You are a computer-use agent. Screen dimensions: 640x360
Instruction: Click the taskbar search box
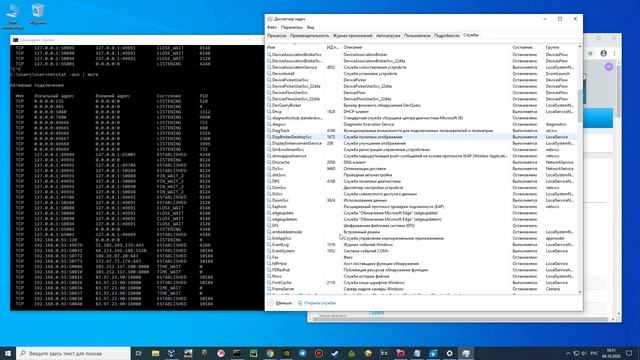point(73,353)
